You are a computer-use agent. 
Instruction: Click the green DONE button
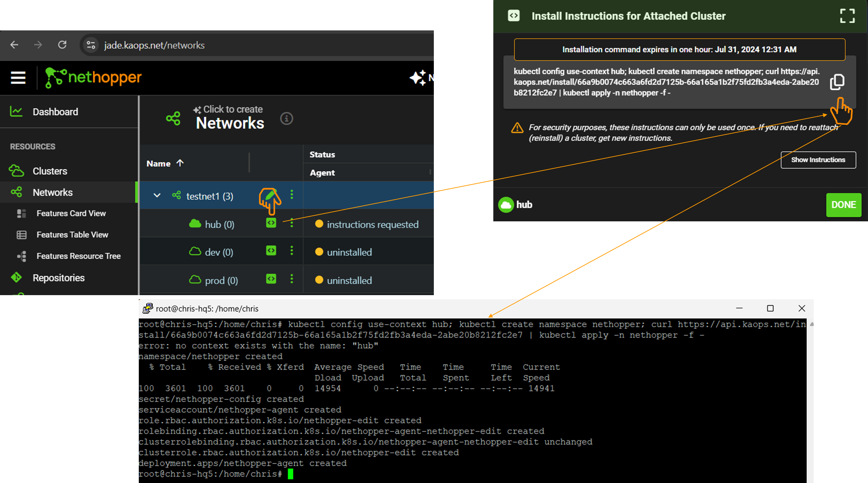coord(844,205)
